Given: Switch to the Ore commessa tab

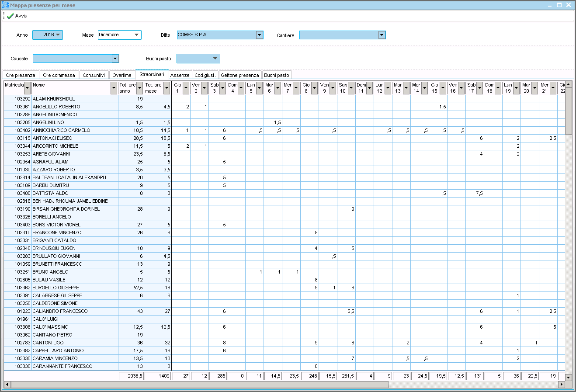Looking at the screenshot, I should pyautogui.click(x=59, y=75).
